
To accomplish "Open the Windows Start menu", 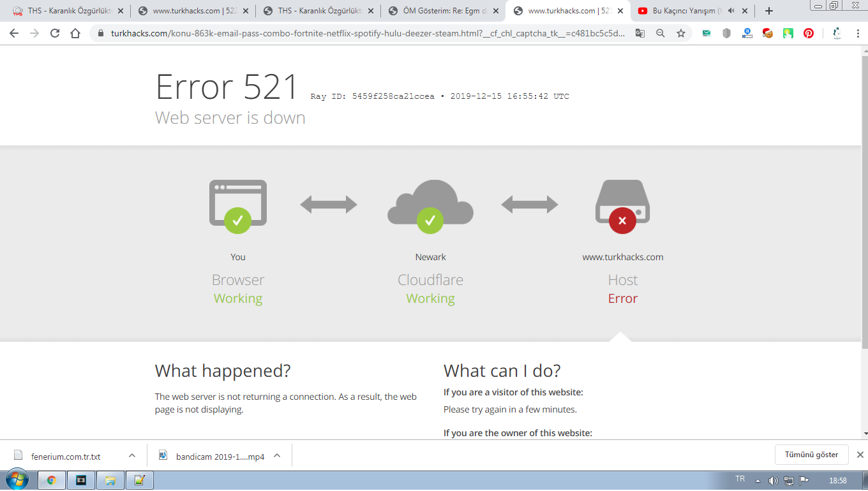I will pyautogui.click(x=17, y=480).
